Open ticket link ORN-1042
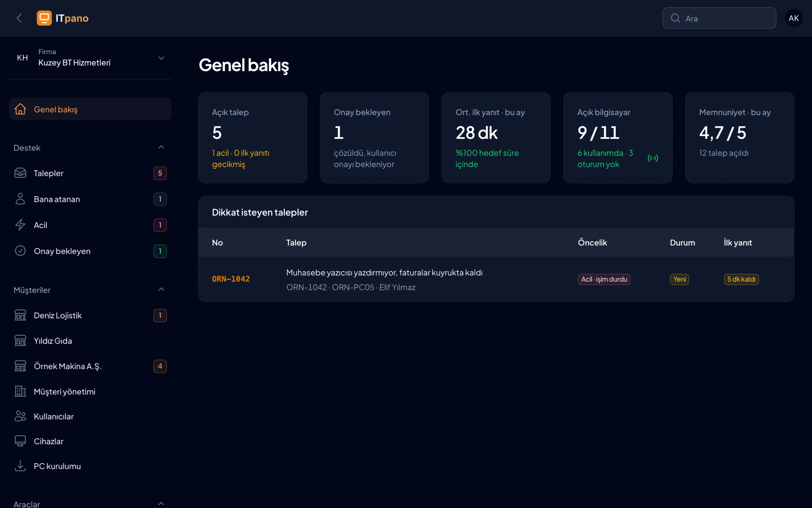The height and width of the screenshot is (508, 812). [x=231, y=279]
